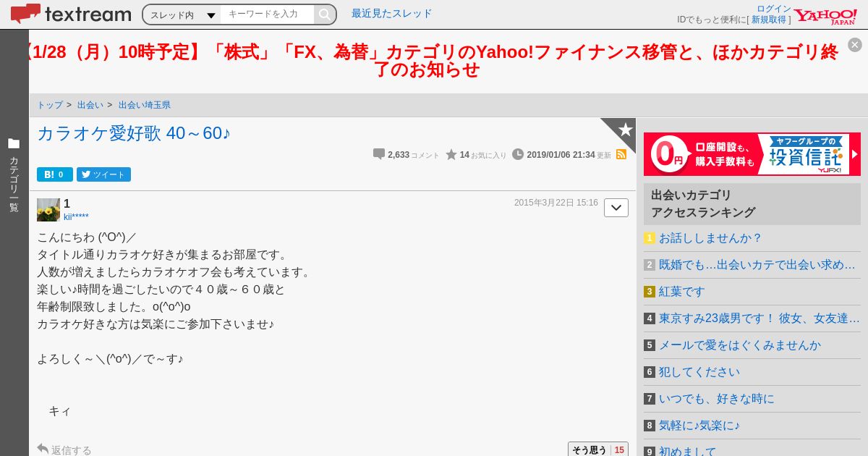Open the Yahoo! JAPAN logo
This screenshot has width=868, height=456.
(825, 16)
